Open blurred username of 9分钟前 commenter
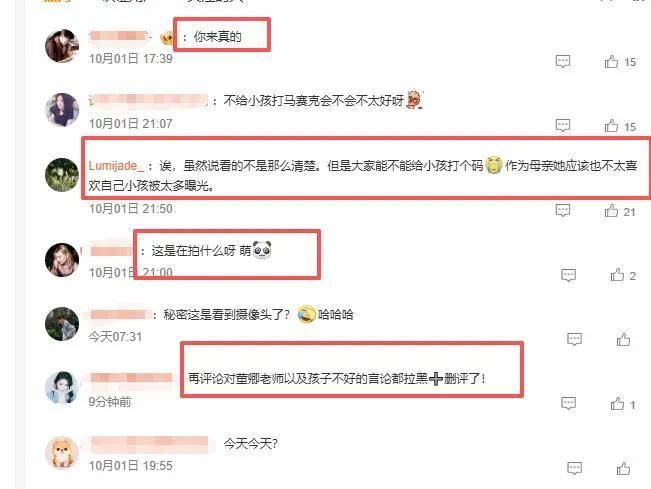This screenshot has height=489, width=651. [131, 378]
